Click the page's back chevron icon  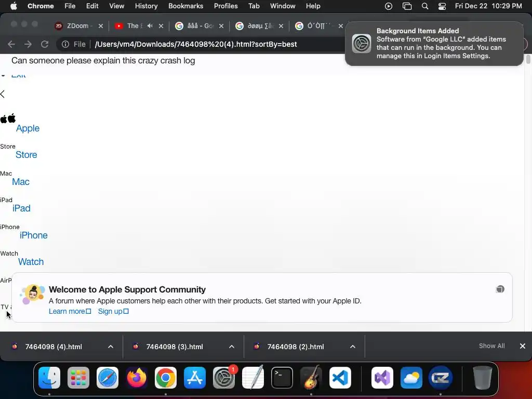click(3, 94)
